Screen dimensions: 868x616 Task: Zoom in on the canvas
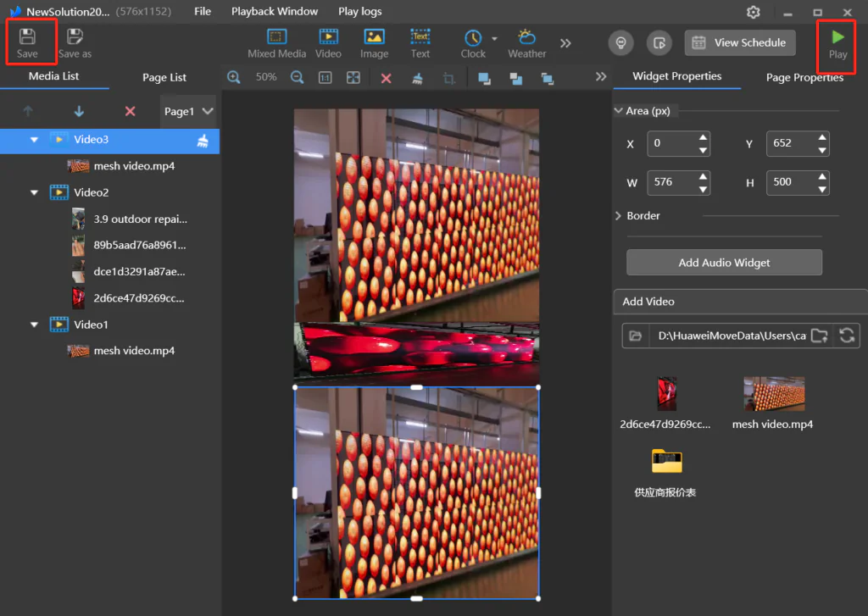[234, 77]
